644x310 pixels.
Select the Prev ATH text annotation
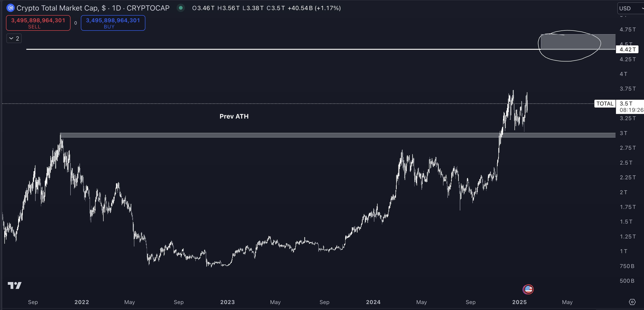point(234,116)
